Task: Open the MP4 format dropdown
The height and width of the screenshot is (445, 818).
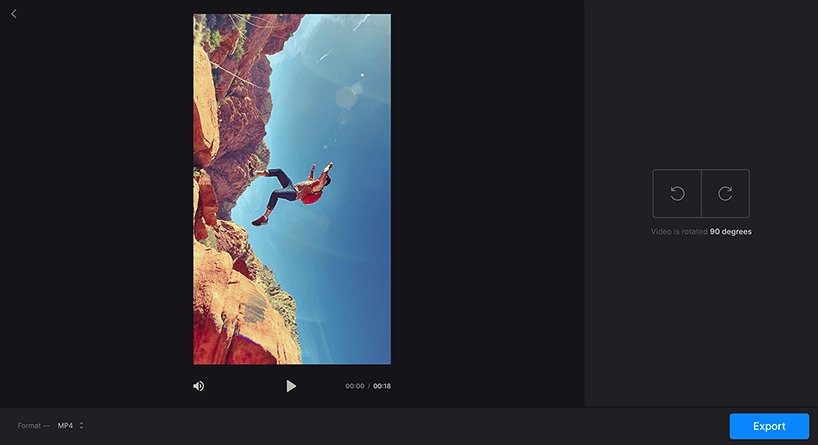Action: click(x=66, y=426)
